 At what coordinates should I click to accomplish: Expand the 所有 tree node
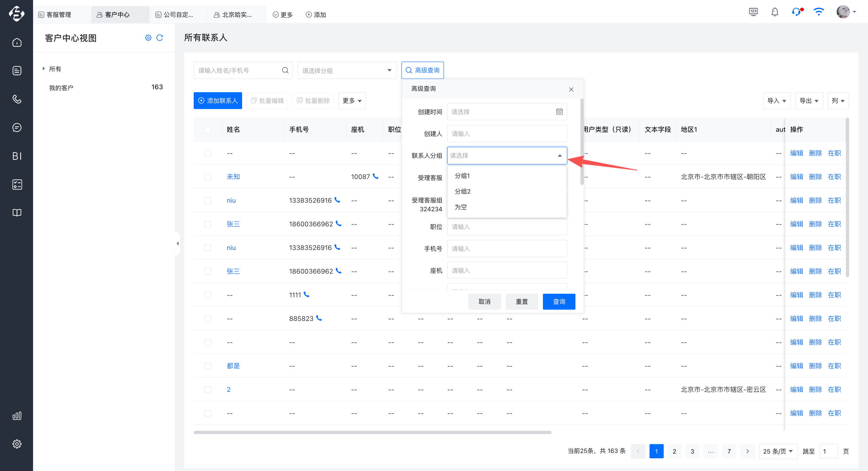coord(43,69)
